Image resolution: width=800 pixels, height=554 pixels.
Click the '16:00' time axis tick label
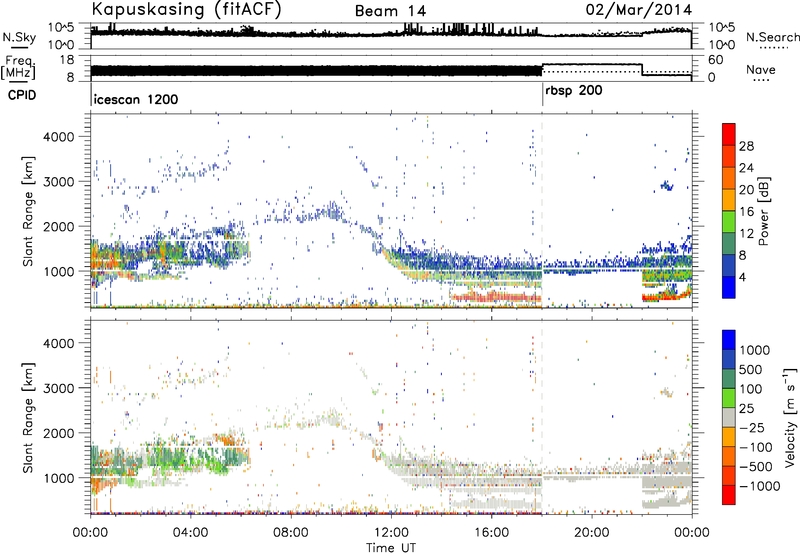[491, 533]
